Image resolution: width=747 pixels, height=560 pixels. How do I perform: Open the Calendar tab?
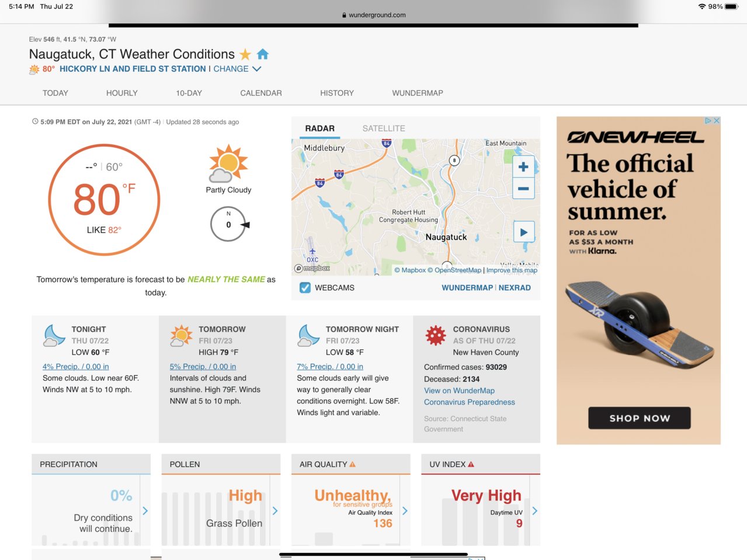click(x=261, y=93)
